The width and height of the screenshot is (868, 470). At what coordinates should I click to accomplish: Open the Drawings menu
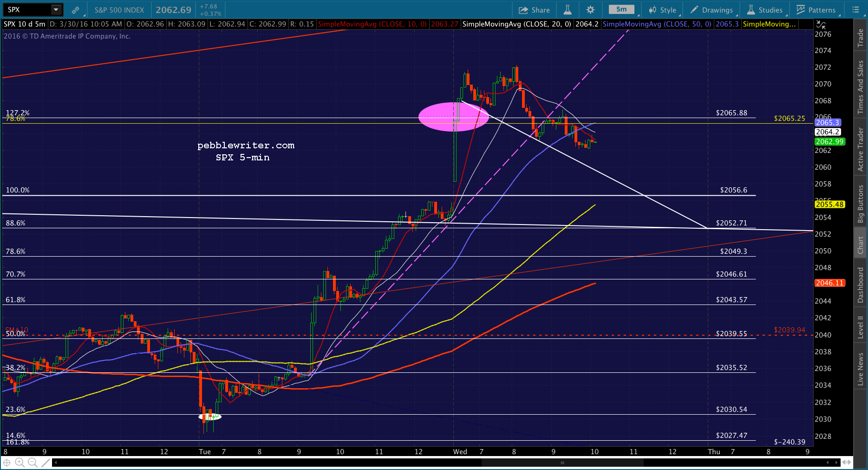711,10
